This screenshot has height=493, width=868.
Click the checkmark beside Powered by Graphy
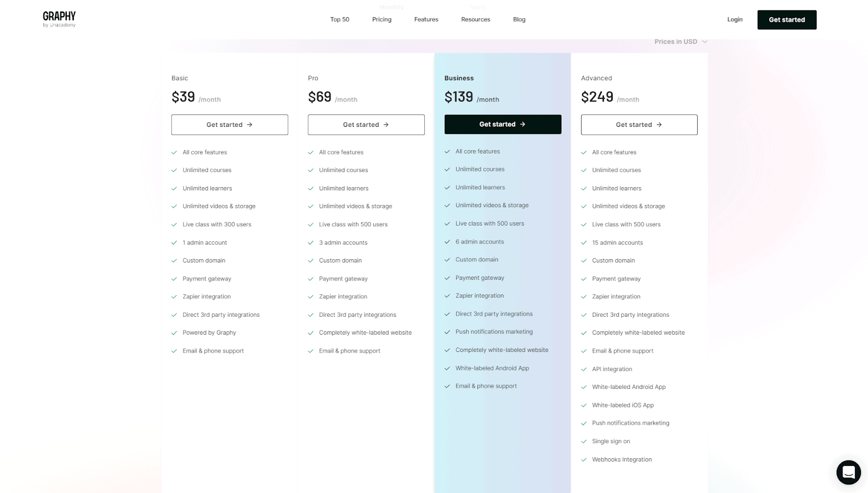click(x=174, y=333)
